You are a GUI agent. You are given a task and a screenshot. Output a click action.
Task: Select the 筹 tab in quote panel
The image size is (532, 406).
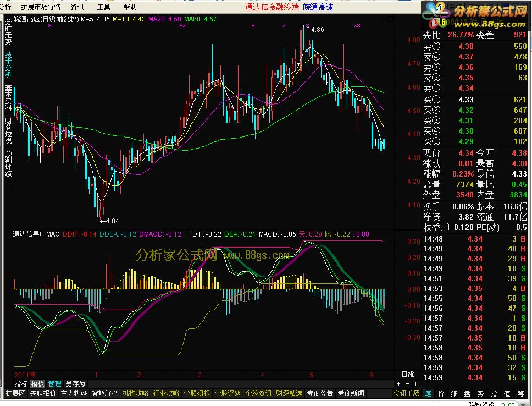[521, 393]
